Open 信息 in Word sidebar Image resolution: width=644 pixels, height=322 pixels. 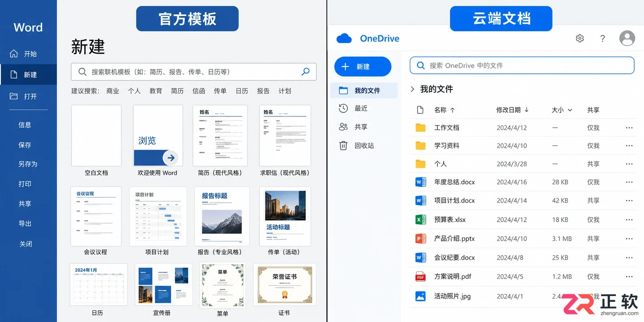(x=25, y=125)
